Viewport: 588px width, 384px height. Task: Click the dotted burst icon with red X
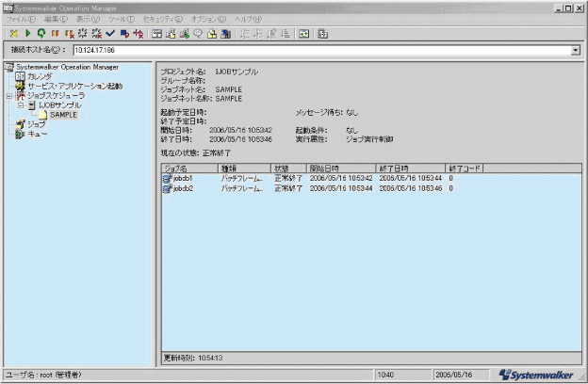(x=97, y=34)
